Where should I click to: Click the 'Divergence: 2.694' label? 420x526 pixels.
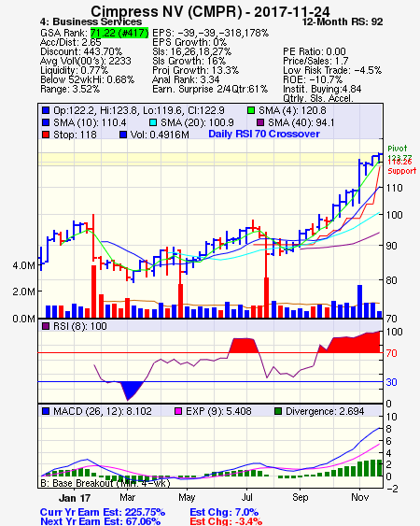pos(325,411)
